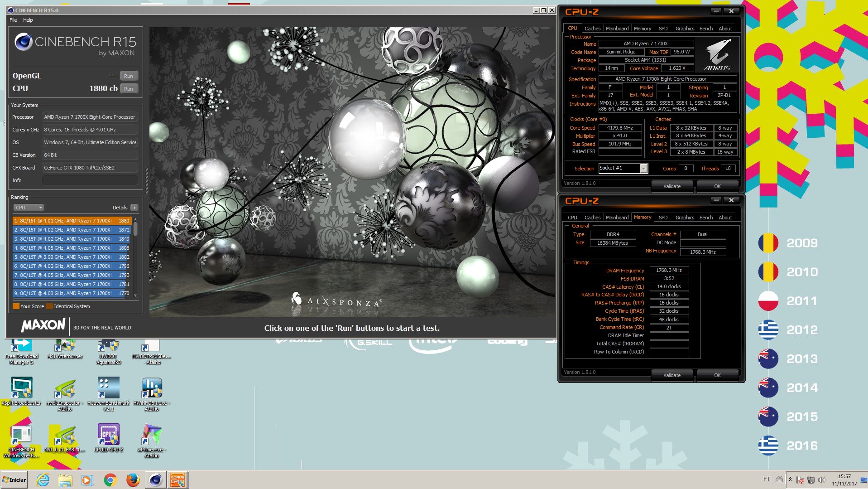Open Memory tab in top CPU-Z window

pos(643,29)
